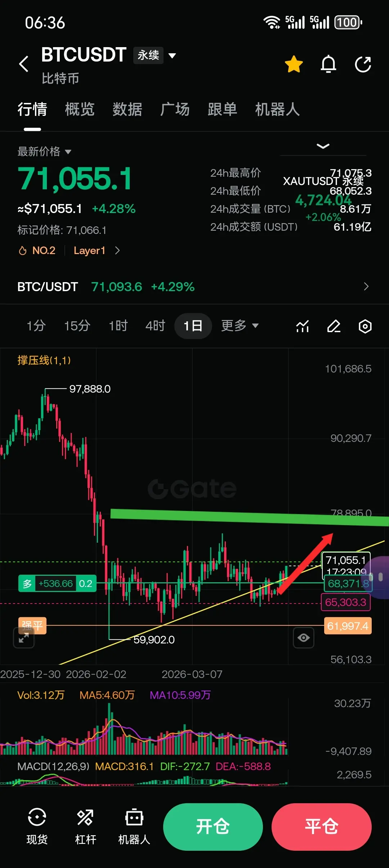Tap the green 开仓 button
The height and width of the screenshot is (868, 389).
[x=213, y=827]
